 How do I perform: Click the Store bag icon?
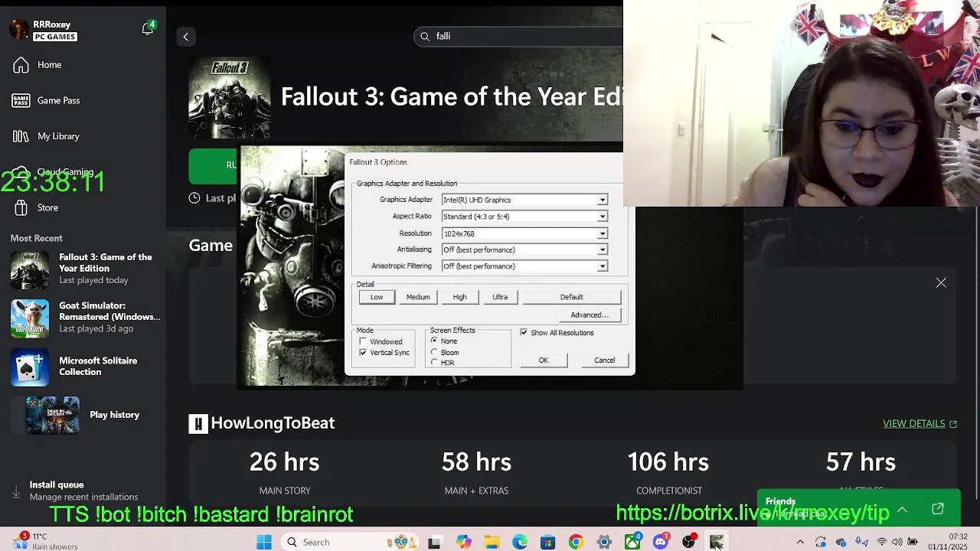21,207
